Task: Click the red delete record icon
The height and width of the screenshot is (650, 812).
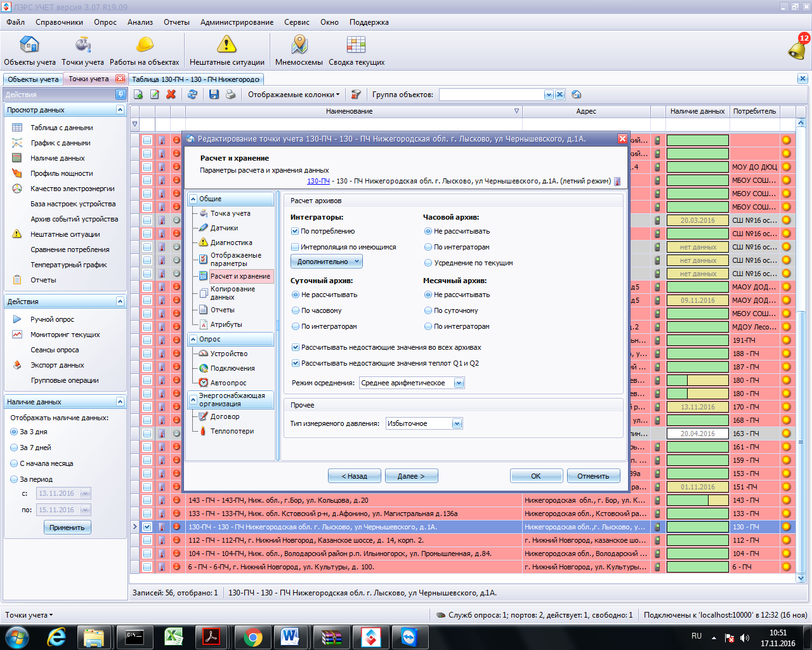Action: point(171,95)
